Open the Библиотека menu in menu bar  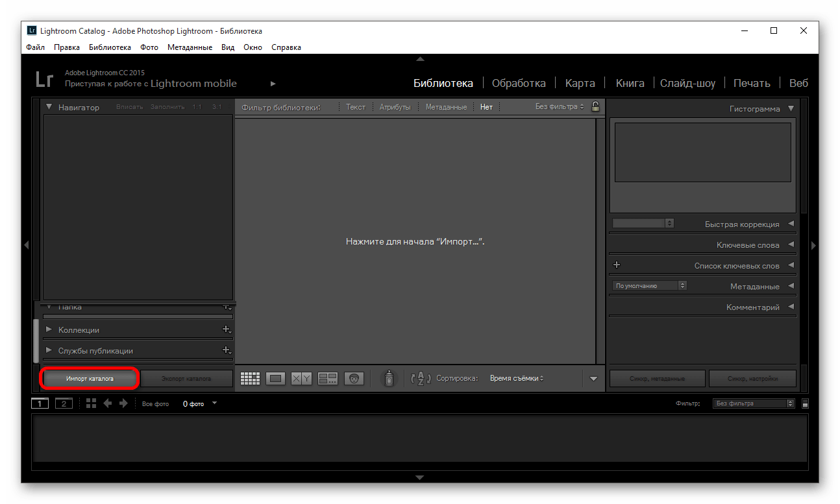point(110,47)
